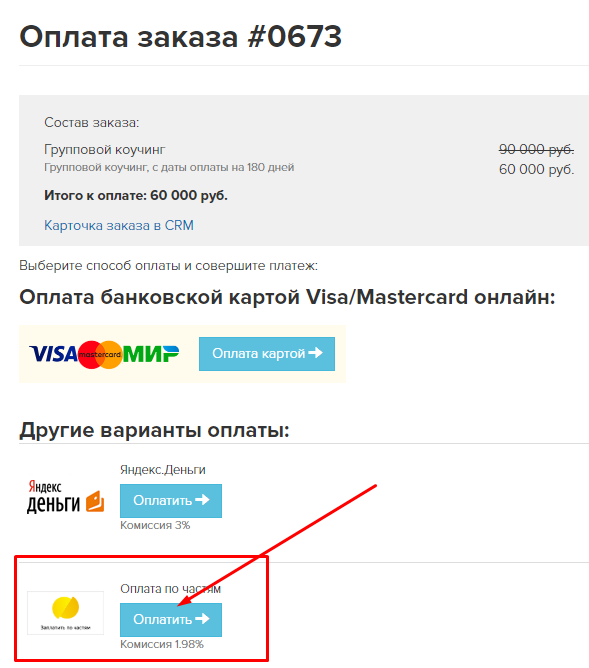Click the Другие варианты оплаты heading

pos(154,430)
